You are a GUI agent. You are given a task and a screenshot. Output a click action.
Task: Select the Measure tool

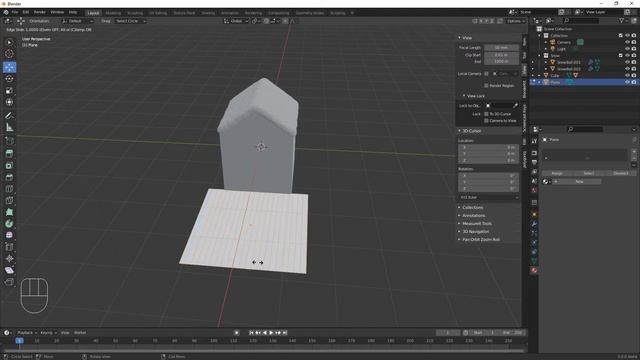(x=9, y=128)
